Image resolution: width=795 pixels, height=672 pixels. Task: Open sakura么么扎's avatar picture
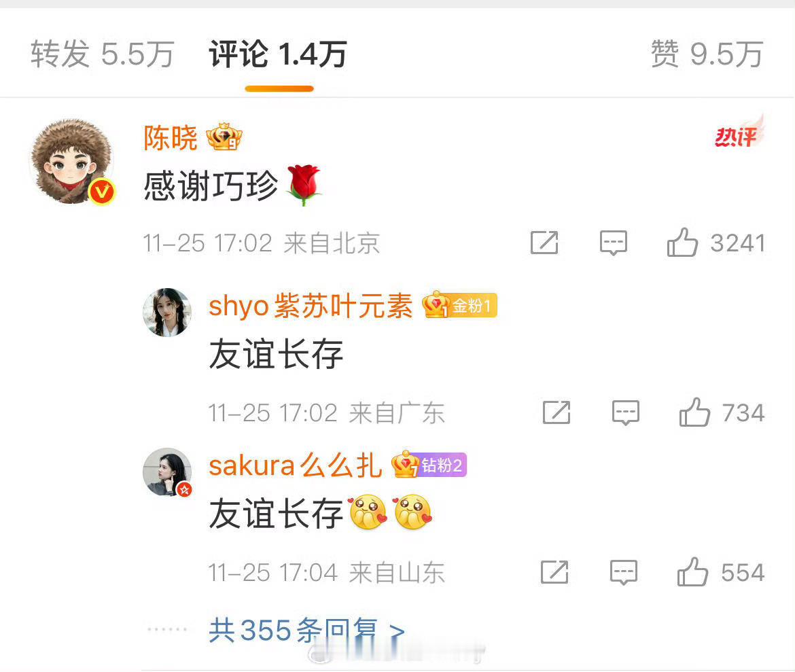click(x=167, y=472)
